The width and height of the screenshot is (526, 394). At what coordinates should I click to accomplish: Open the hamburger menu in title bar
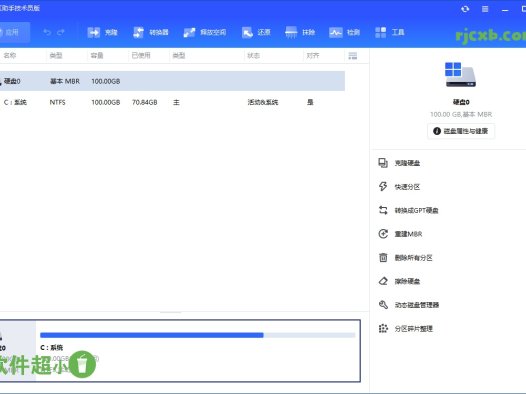point(485,9)
